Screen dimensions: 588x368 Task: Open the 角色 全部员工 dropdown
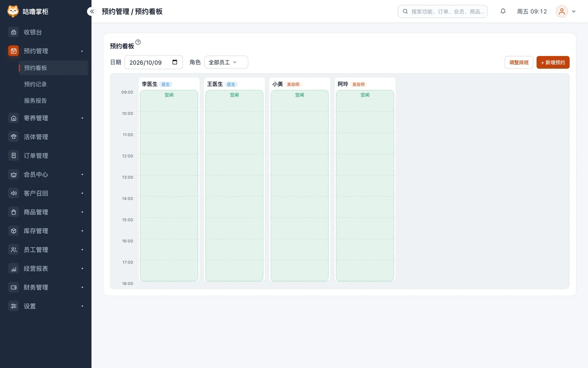[226, 62]
